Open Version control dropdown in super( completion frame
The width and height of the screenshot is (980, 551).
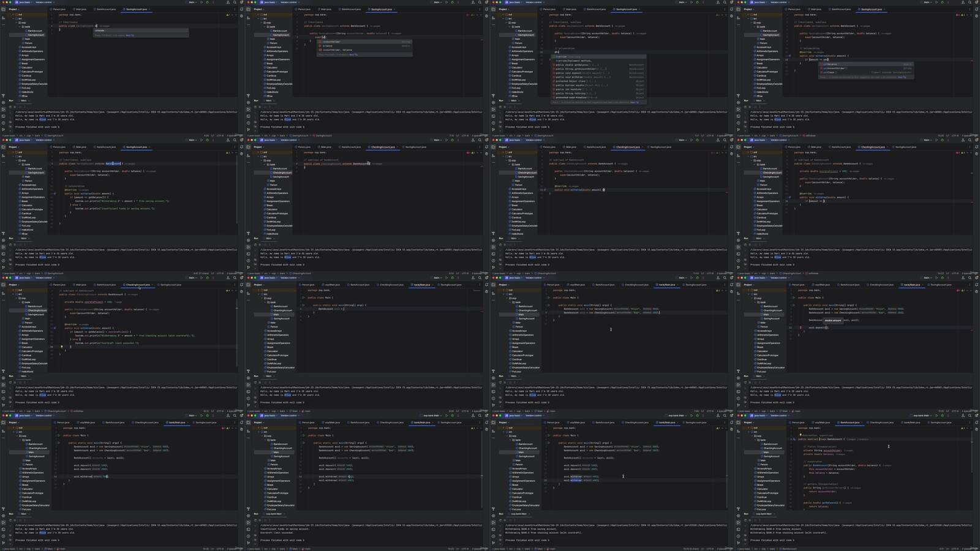coord(290,2)
